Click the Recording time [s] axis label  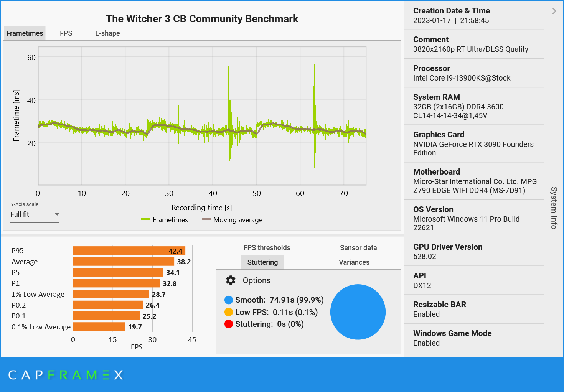(x=202, y=208)
